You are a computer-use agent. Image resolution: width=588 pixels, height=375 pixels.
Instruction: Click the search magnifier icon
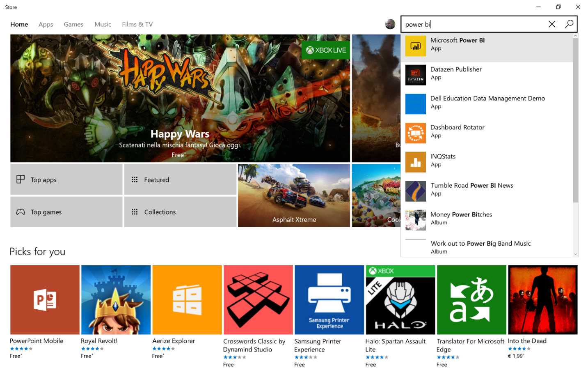click(569, 24)
